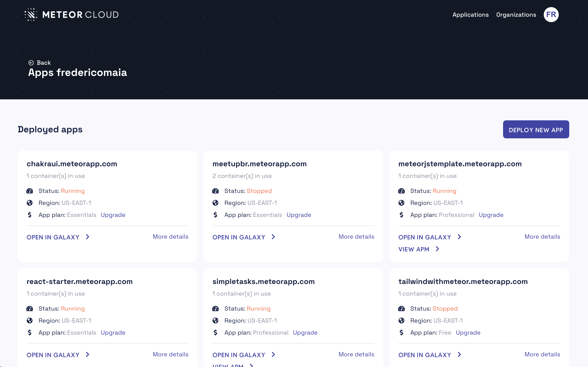Click chevron next to react-starter Open in Galaxy

(x=88, y=355)
